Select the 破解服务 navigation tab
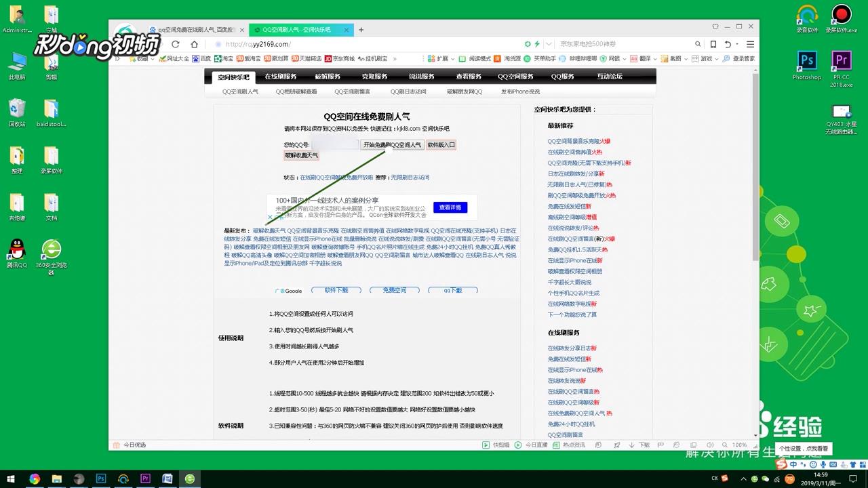This screenshot has width=868, height=488. pos(328,77)
